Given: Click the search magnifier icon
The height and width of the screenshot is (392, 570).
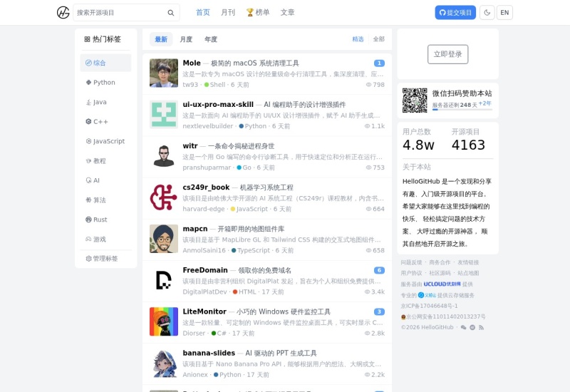Looking at the screenshot, I should 170,13.
